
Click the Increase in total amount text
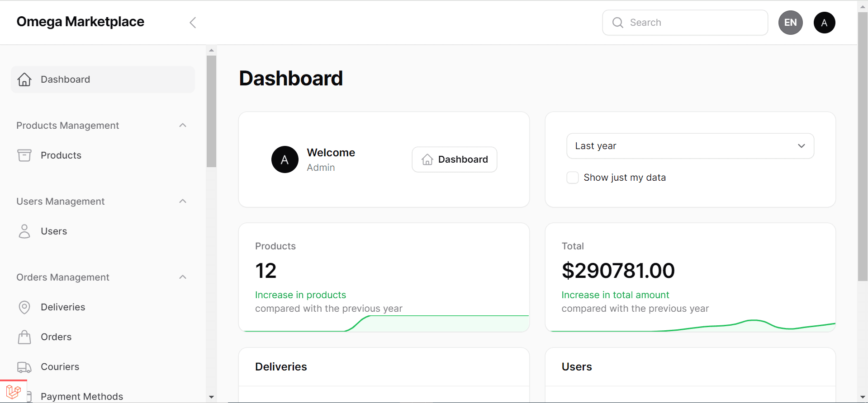(615, 295)
